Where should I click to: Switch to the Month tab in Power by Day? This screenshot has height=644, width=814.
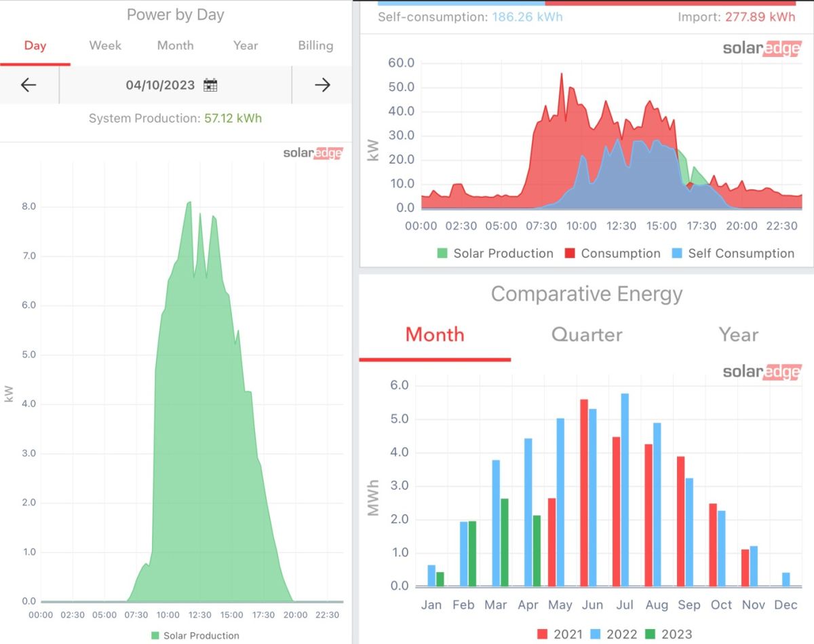tap(176, 45)
